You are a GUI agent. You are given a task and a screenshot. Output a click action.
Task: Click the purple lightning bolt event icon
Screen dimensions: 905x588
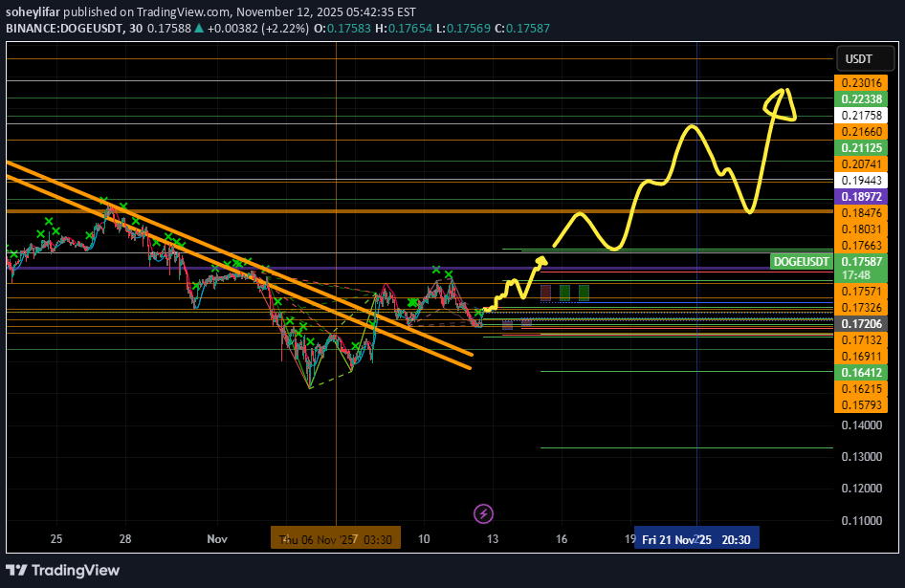(x=483, y=514)
